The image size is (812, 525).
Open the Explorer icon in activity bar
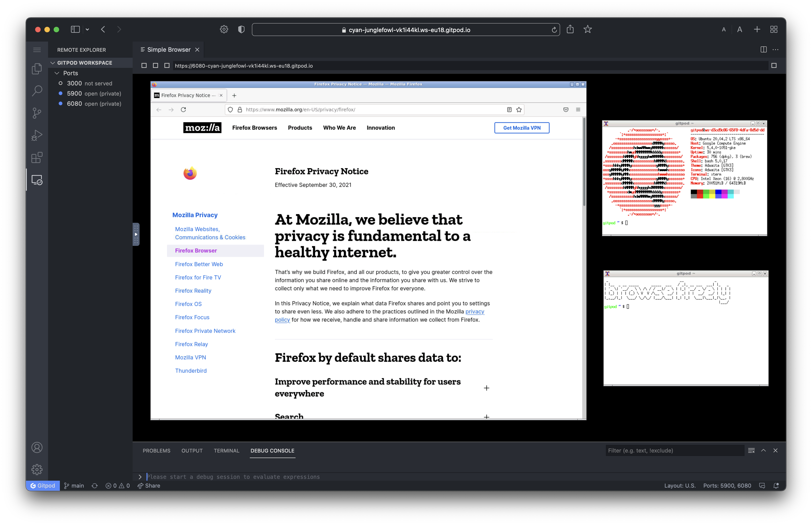coord(37,69)
